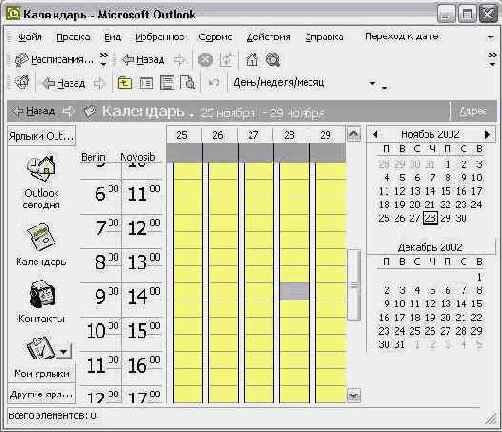502x432 pixels.
Task: Open the Вид menu
Action: (112, 37)
